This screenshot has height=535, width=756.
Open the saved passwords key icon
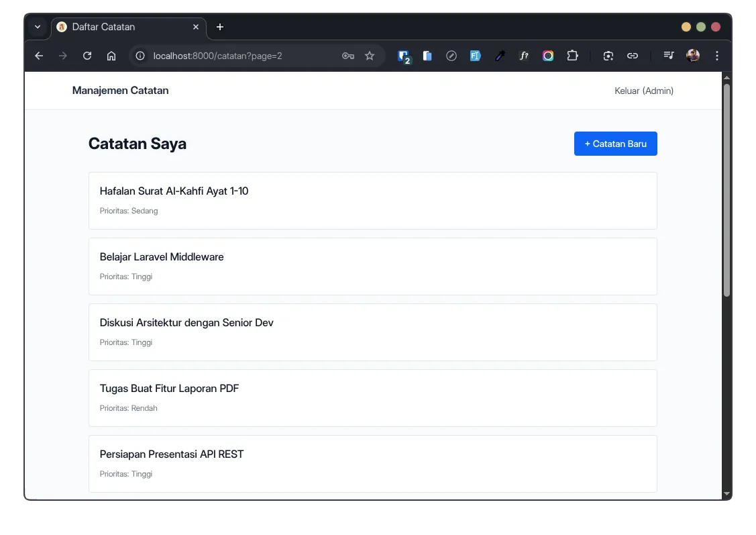coord(347,56)
